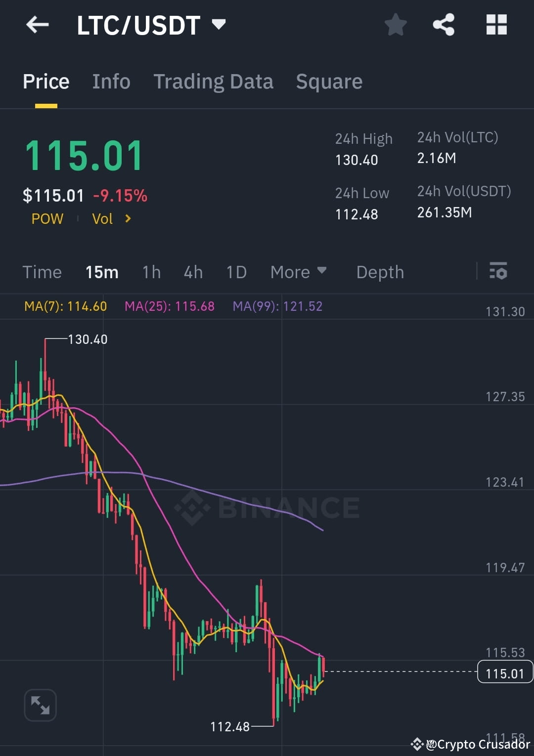Click the 115.01 current price marker
The height and width of the screenshot is (756, 534).
click(x=504, y=672)
